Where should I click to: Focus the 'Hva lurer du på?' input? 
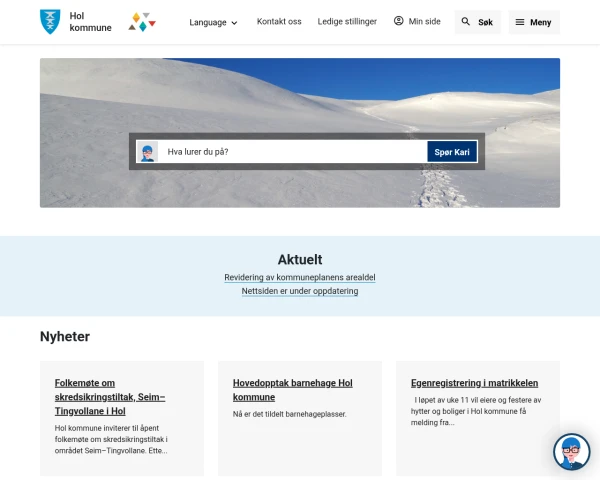(x=292, y=152)
